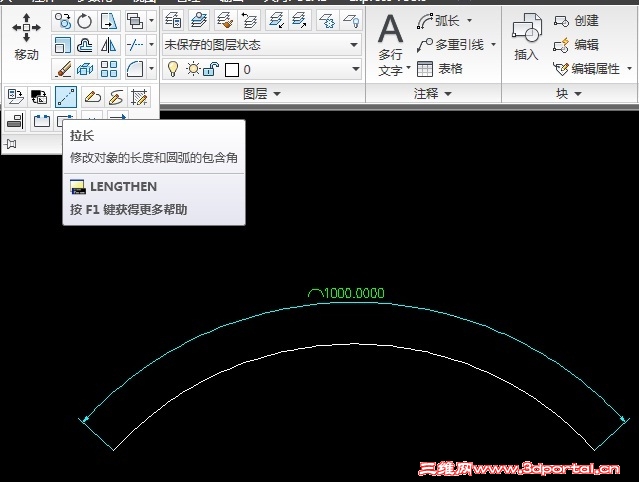This screenshot has width=639, height=482.
Task: Select the Explode tool
Action: pos(85,69)
